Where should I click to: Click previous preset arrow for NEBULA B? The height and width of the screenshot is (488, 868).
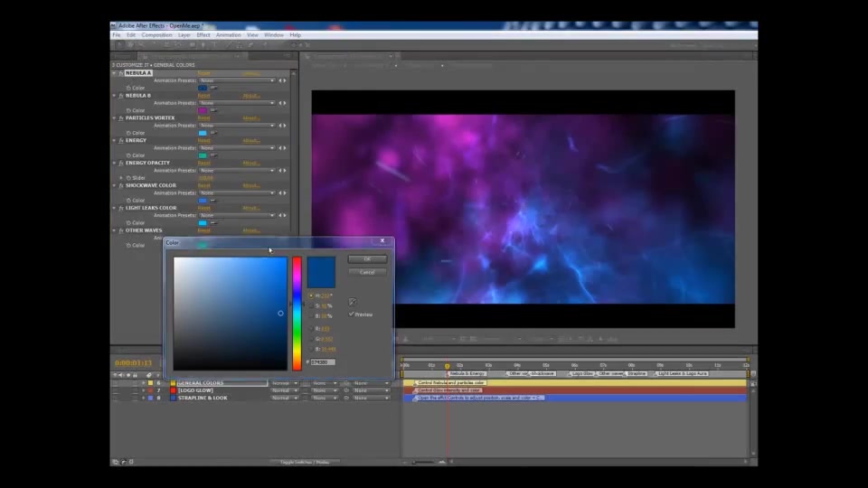click(280, 103)
